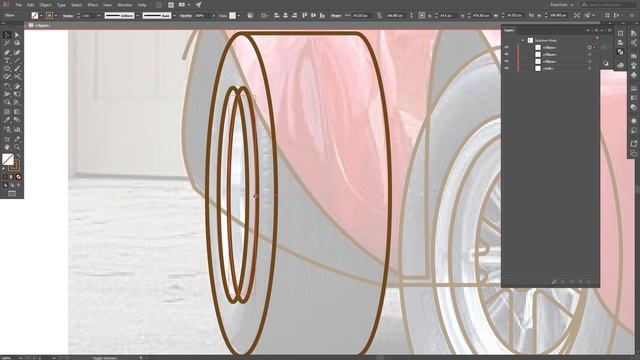Select the Type tool
Viewport: 640px width, 360px height.
[x=7, y=60]
